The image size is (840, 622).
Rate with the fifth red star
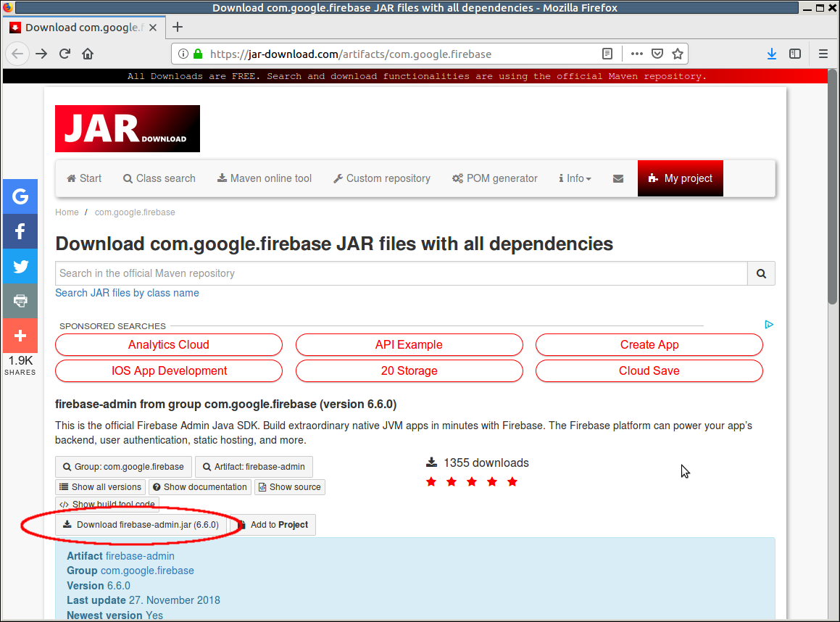point(512,482)
